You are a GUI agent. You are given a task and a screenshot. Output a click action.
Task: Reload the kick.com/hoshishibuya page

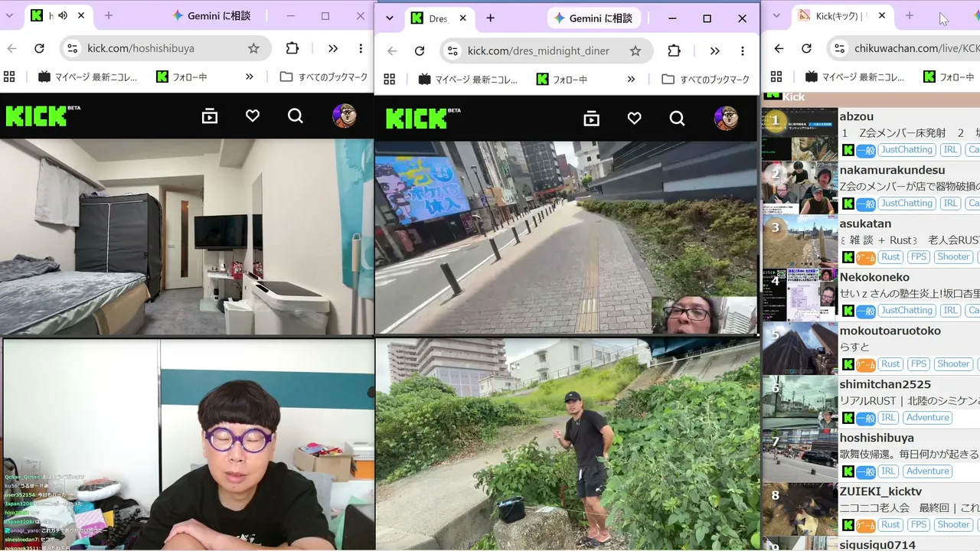[40, 48]
